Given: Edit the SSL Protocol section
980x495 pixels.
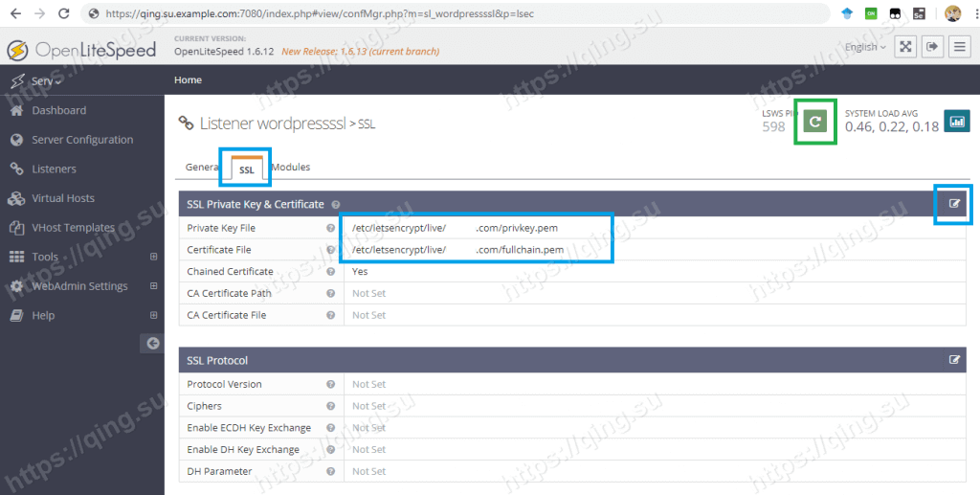Looking at the screenshot, I should click(954, 360).
